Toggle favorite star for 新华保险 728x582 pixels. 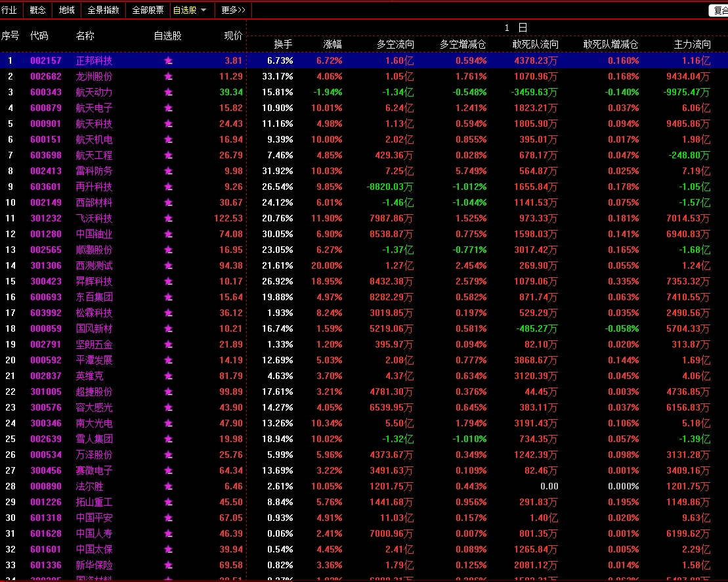(x=168, y=566)
